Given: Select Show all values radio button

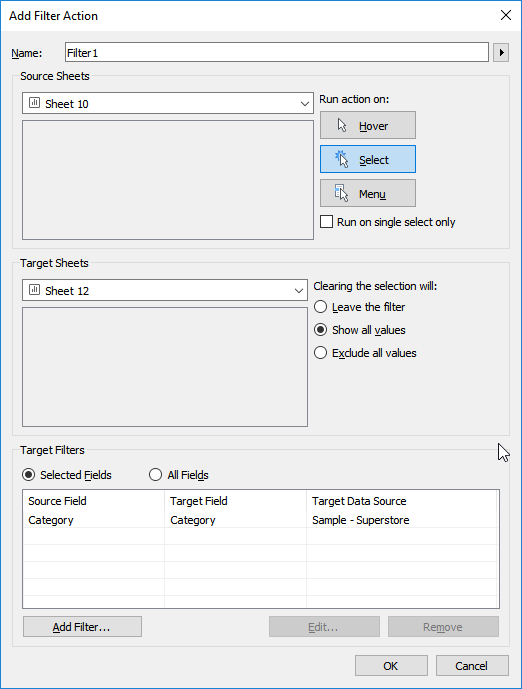Looking at the screenshot, I should tap(321, 330).
